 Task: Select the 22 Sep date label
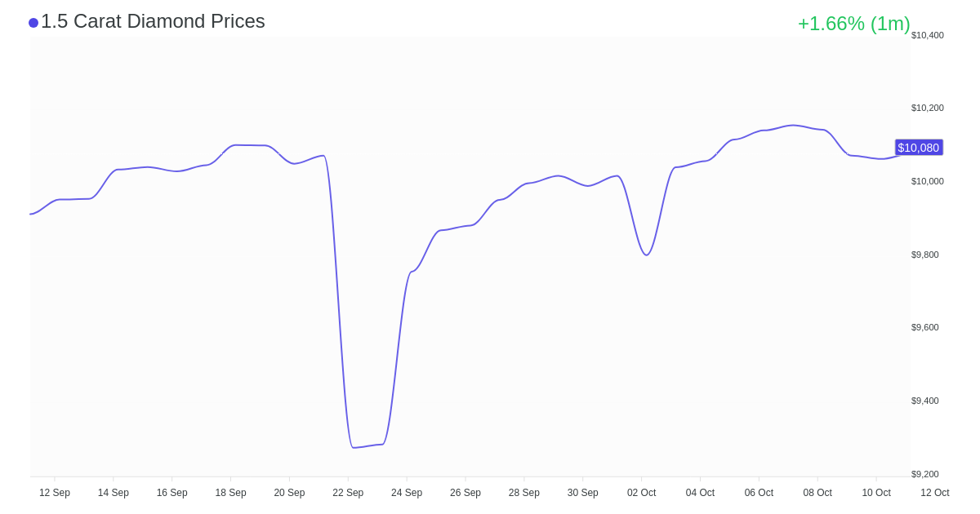348,493
